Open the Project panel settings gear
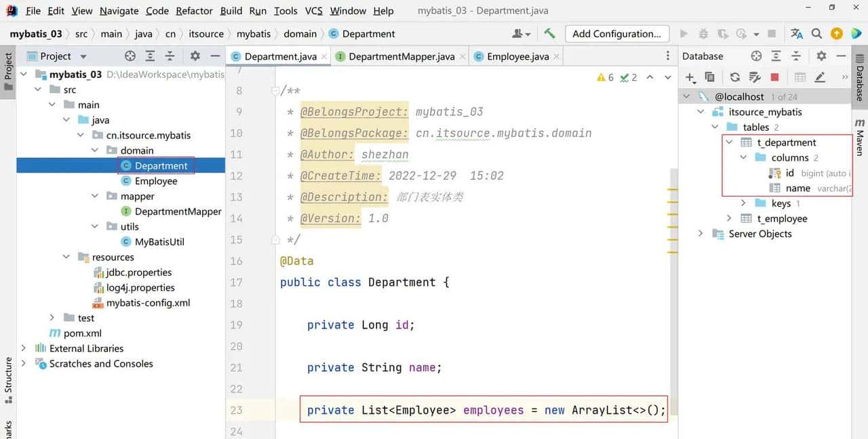 pyautogui.click(x=195, y=56)
